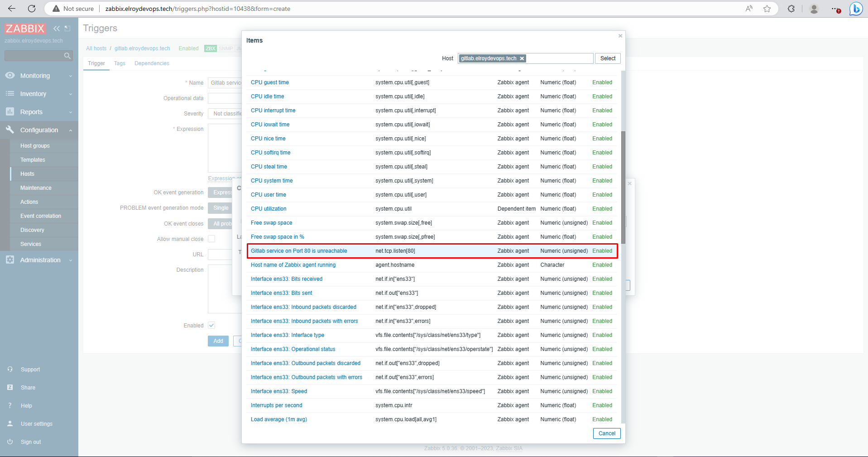Screen dimensions: 868x457
Task: Cancel the Items dialog
Action: point(607,433)
